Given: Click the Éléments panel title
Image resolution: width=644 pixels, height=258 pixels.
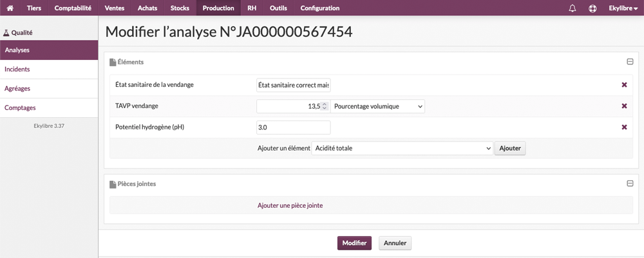Looking at the screenshot, I should pyautogui.click(x=130, y=62).
